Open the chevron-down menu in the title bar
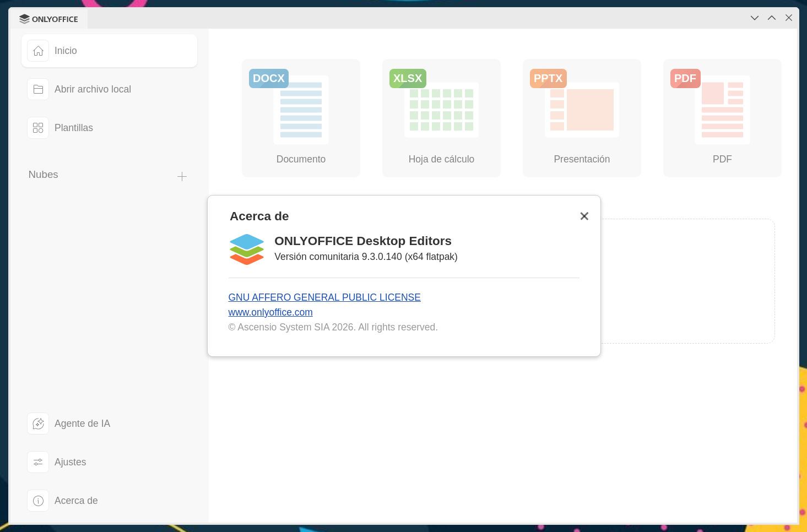807x532 pixels. point(754,18)
